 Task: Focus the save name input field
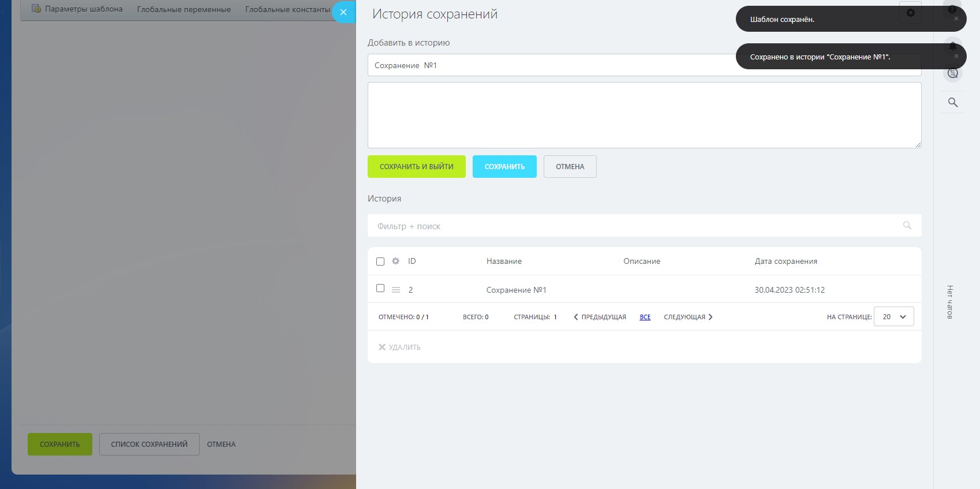644,65
